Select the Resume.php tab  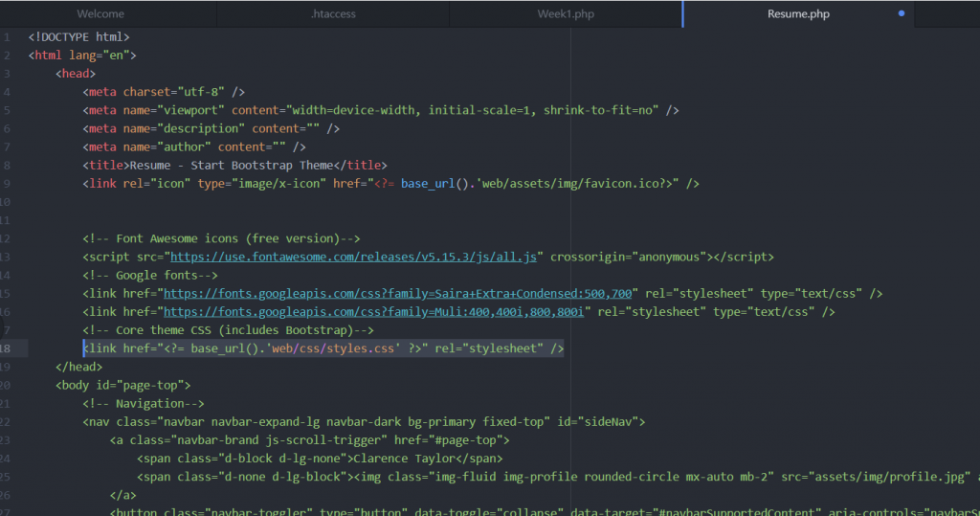tap(798, 13)
